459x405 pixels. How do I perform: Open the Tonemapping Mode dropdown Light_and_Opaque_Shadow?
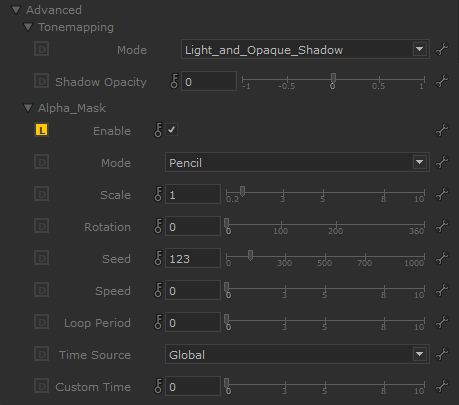(305, 49)
